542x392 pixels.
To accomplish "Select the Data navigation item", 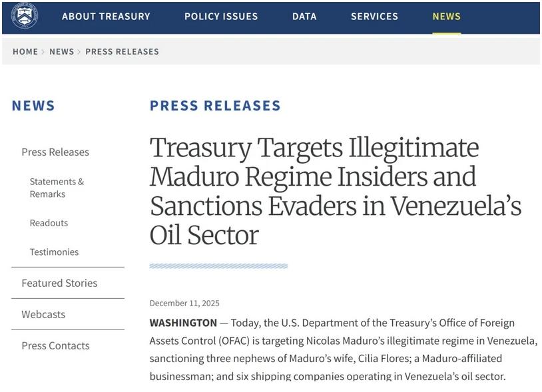I will coord(304,17).
